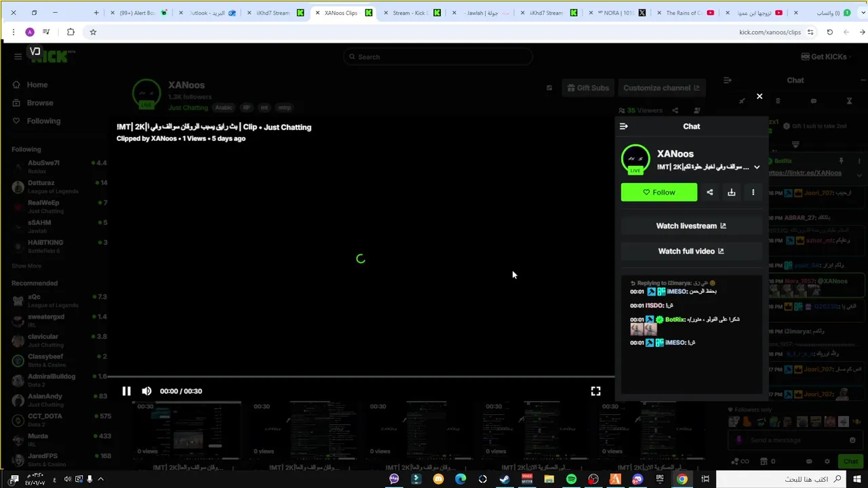Click 'Clipped by XANoos' info line
The width and height of the screenshot is (868, 488).
coord(180,138)
